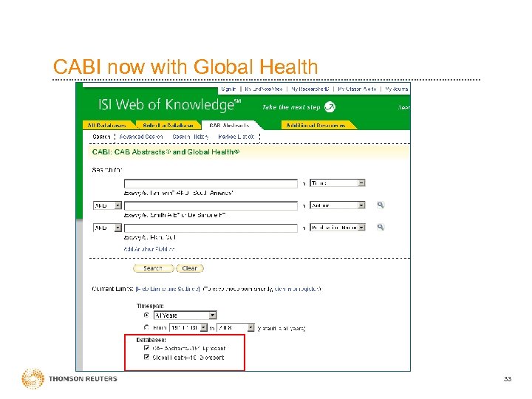Viewport: 532px width, 399px height.
Task: Select the Search sub-tab
Action: point(101,137)
